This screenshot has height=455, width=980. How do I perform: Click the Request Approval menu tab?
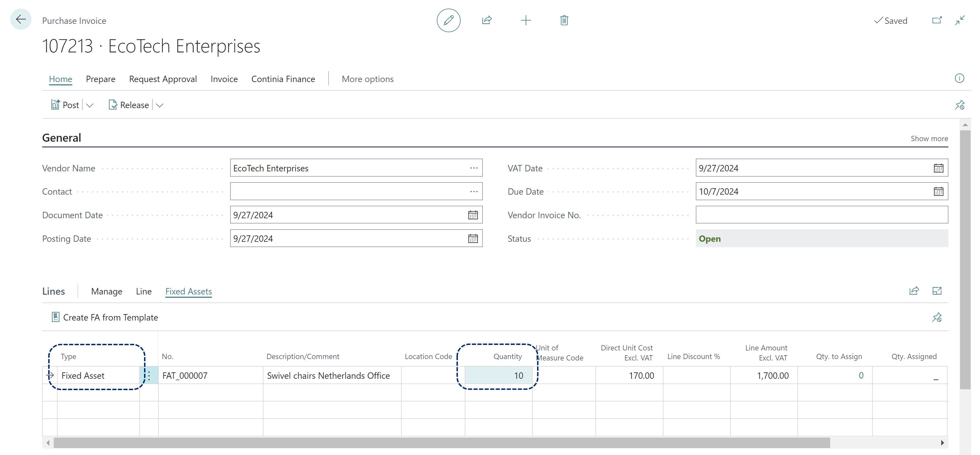click(163, 79)
